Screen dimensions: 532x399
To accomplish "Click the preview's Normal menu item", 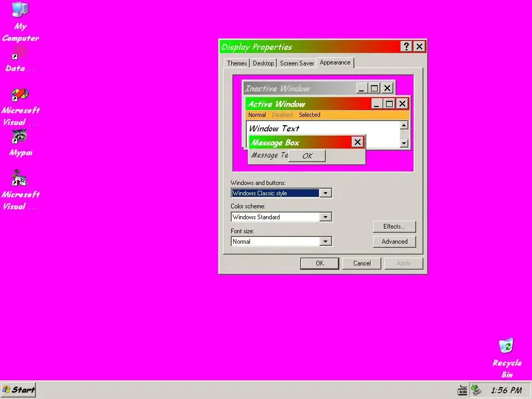I will (257, 115).
